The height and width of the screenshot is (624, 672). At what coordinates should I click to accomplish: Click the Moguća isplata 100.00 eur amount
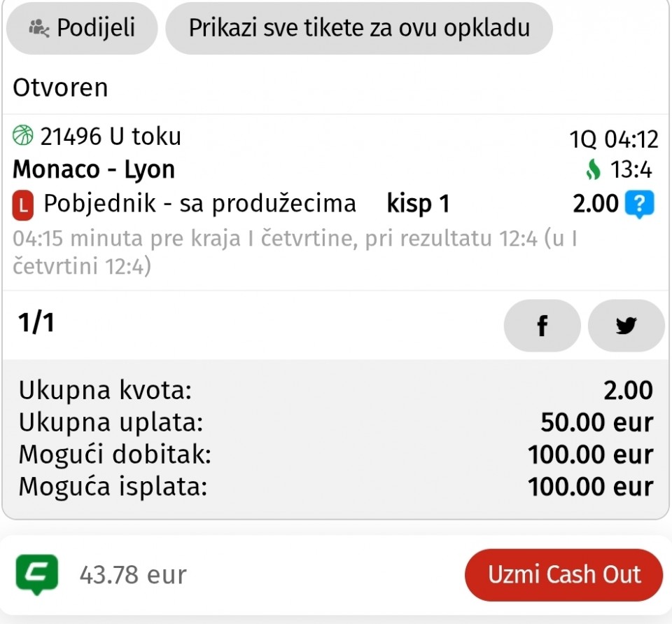click(x=590, y=486)
